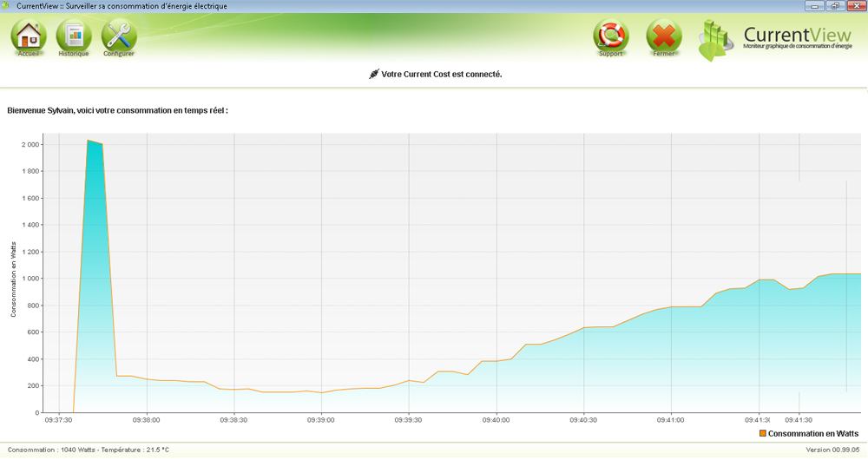Click the CurrentView green buildings logo

tap(716, 39)
